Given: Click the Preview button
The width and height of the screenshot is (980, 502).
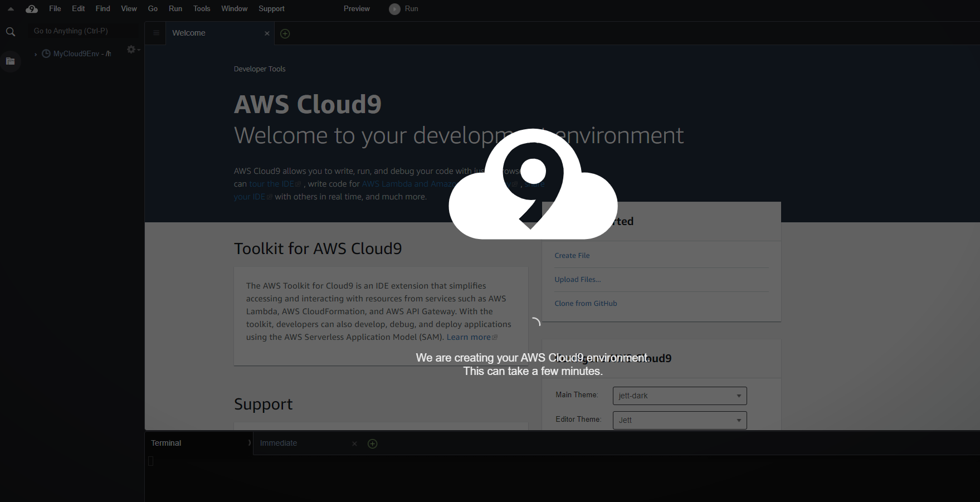Looking at the screenshot, I should (x=357, y=9).
